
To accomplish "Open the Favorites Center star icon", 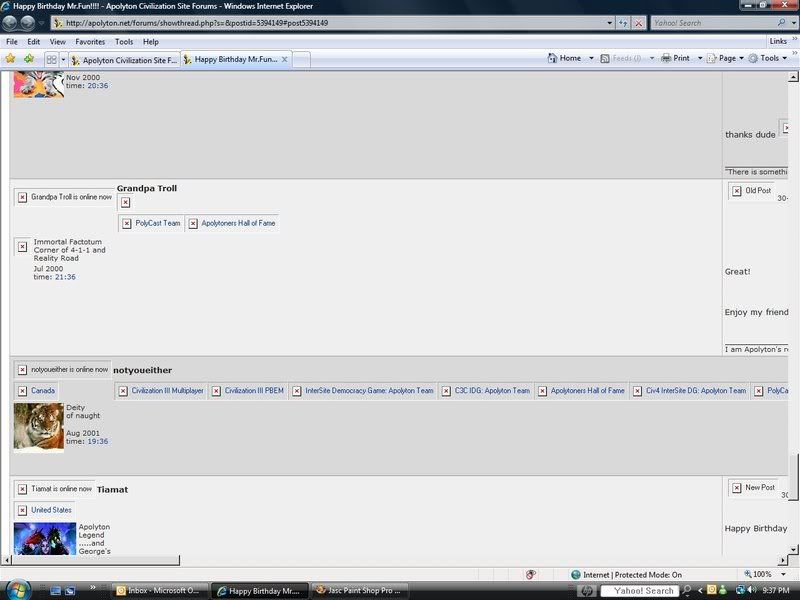I will coord(10,59).
